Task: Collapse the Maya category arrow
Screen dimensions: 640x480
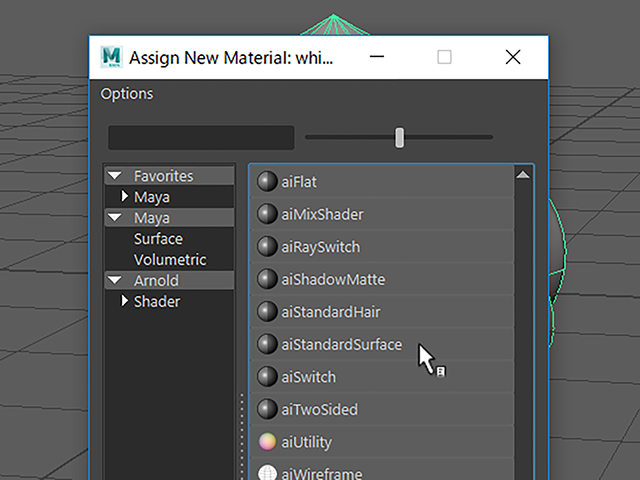Action: [115, 218]
